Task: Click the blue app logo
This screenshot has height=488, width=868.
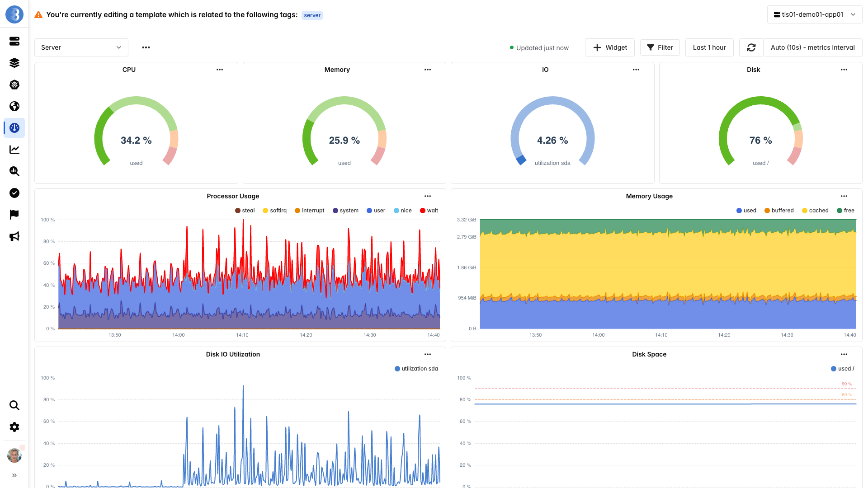Action: tap(14, 14)
